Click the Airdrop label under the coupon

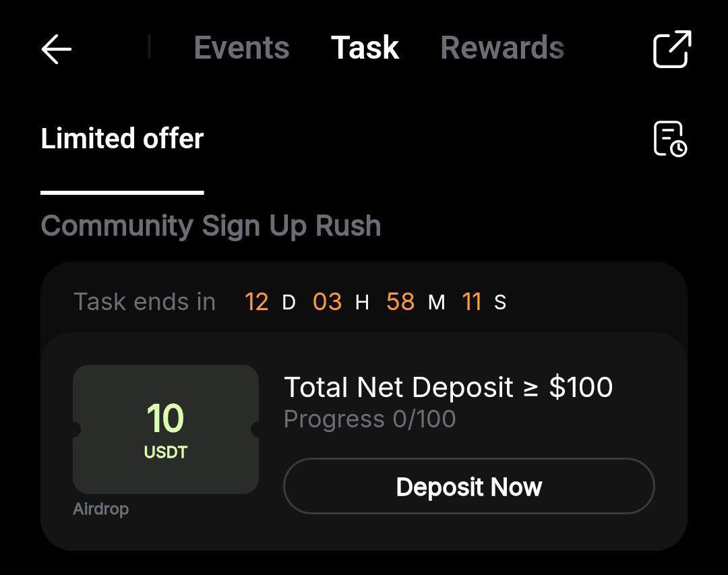tap(100, 509)
